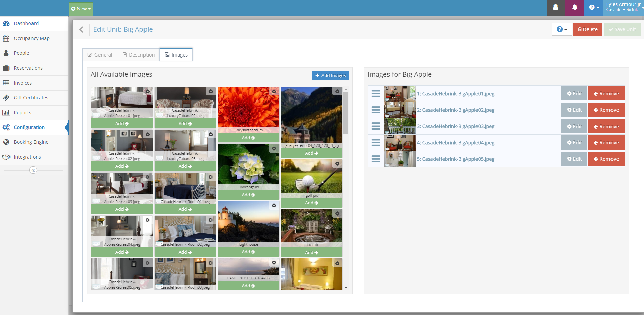The image size is (644, 315).
Task: Remove CasadeHebrink-BigApple03.jpeg from the unit
Action: click(606, 126)
